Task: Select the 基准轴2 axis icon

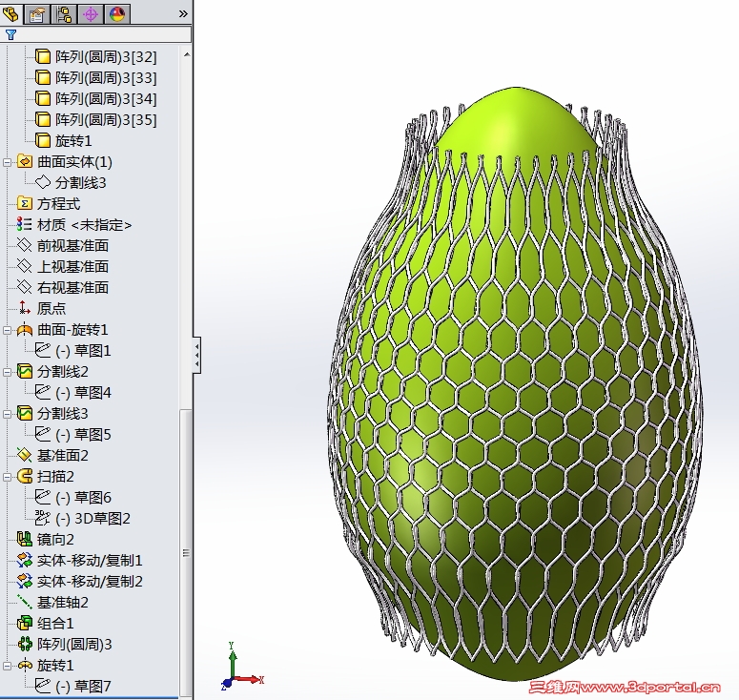Action: point(25,602)
